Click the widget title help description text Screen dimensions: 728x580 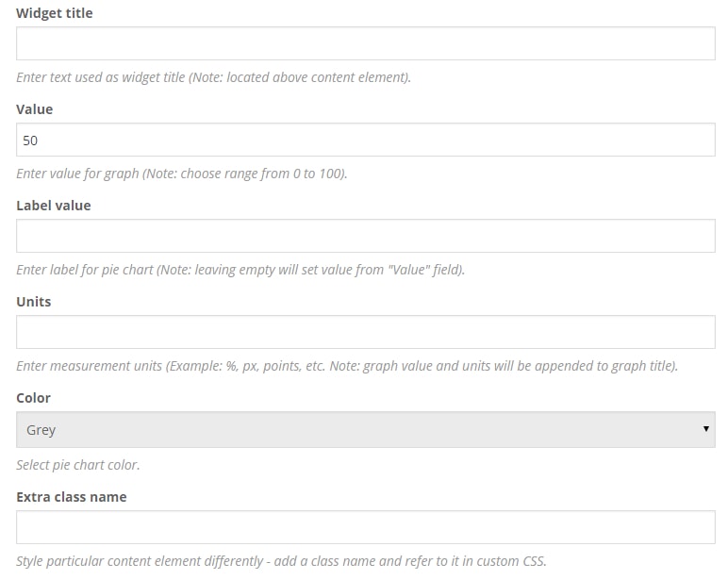(x=213, y=77)
